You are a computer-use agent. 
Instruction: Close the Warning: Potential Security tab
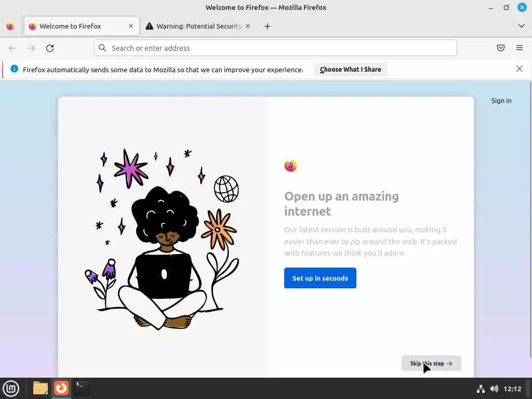248,26
